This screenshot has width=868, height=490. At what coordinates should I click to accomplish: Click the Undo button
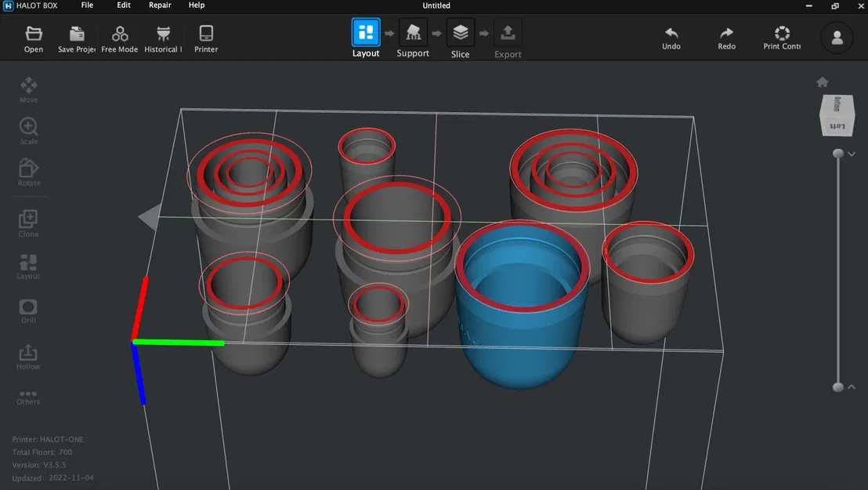[x=671, y=37]
